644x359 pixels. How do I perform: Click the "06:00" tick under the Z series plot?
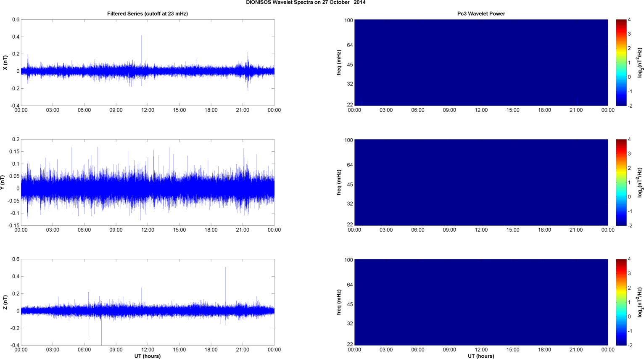pos(84,350)
